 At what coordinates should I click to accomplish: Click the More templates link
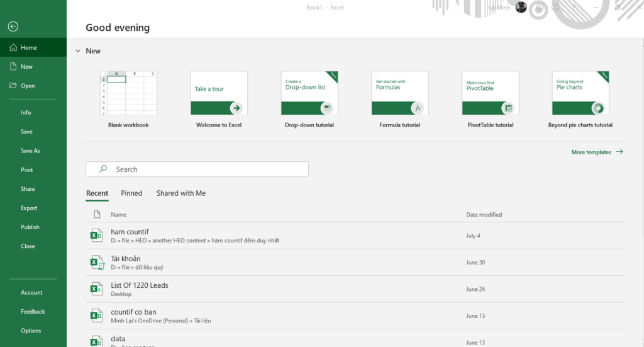point(596,152)
